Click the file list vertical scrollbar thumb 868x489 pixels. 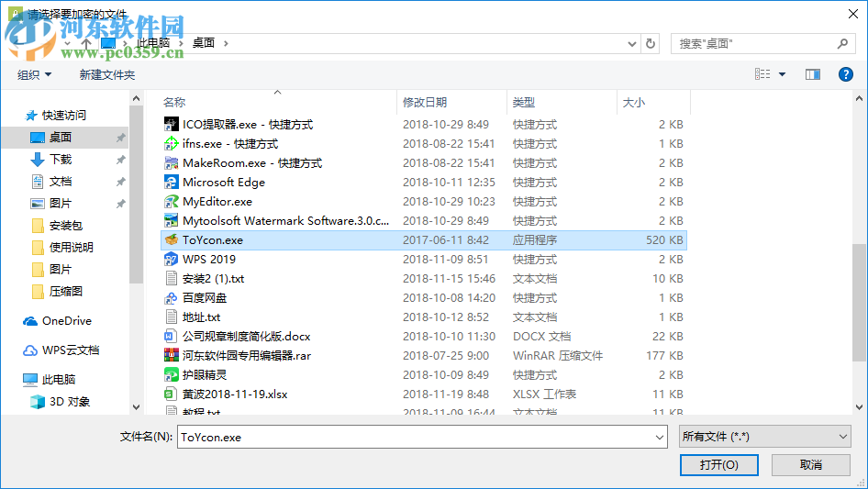click(x=859, y=303)
